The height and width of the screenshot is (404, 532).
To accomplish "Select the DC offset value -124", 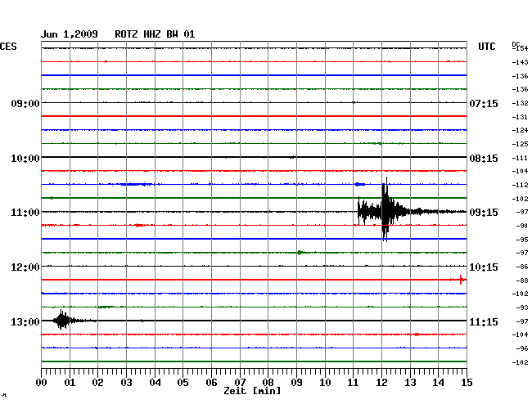I will (520, 130).
